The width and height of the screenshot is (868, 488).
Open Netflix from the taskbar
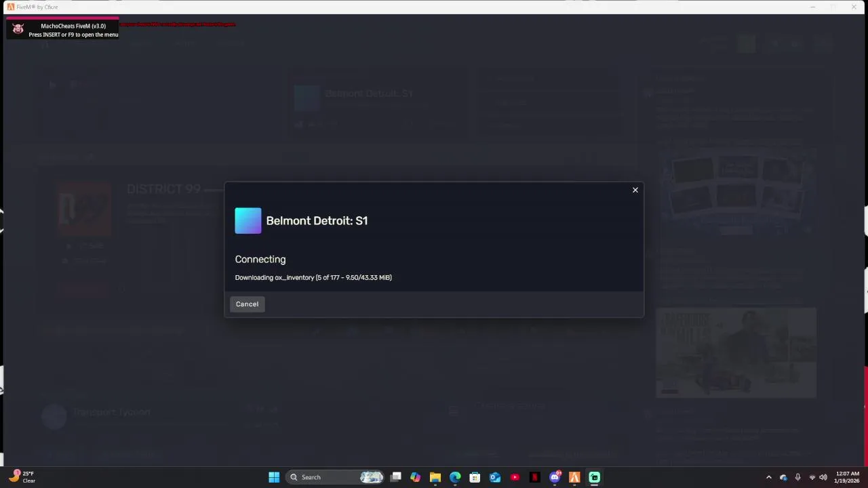click(x=534, y=477)
